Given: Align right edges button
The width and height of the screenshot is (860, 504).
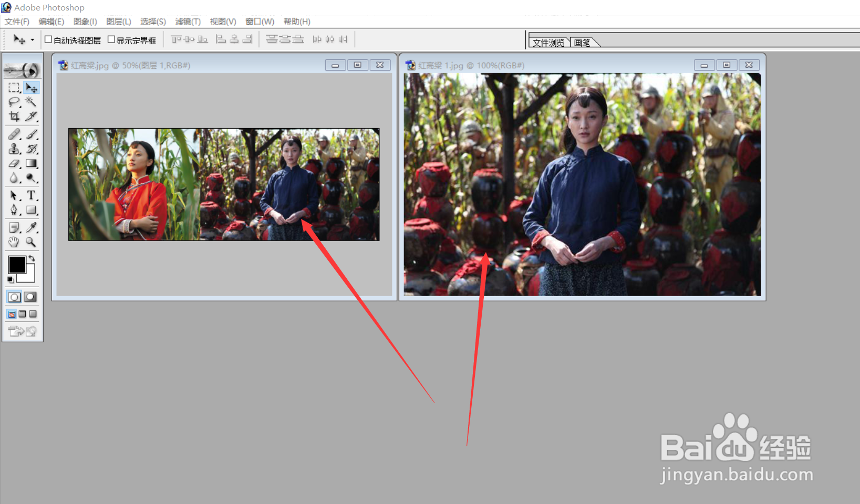Looking at the screenshot, I should 247,39.
